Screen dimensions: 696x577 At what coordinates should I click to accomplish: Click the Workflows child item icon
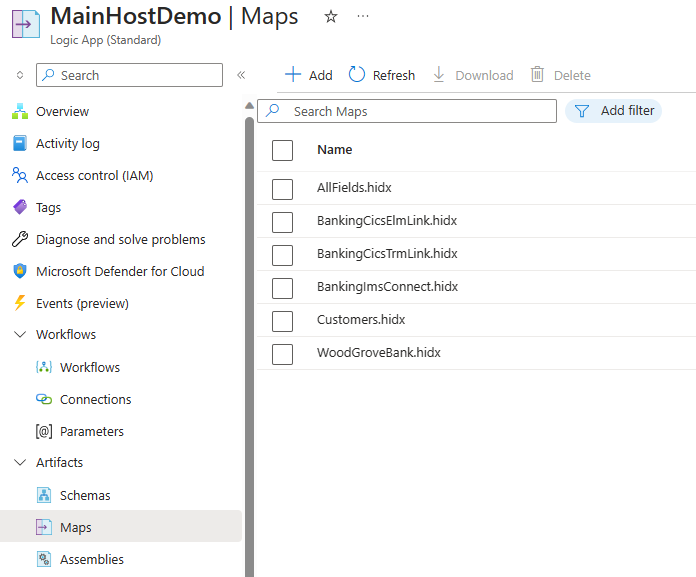[44, 367]
